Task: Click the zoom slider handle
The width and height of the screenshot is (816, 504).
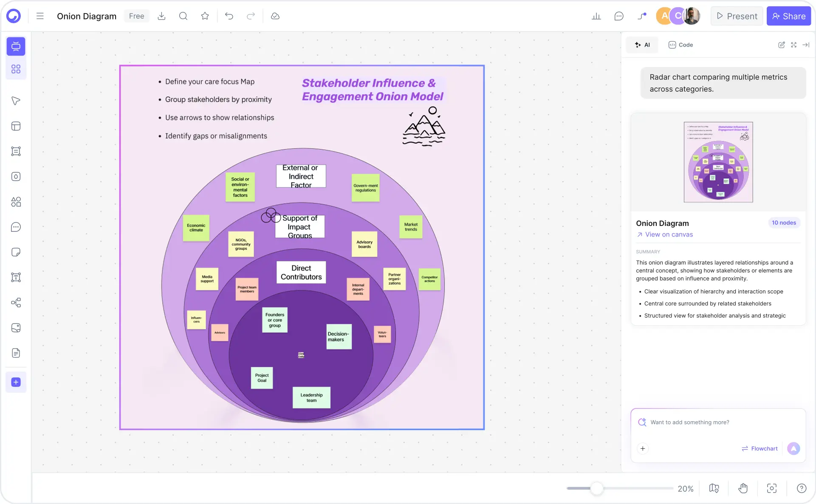Action: coord(597,488)
